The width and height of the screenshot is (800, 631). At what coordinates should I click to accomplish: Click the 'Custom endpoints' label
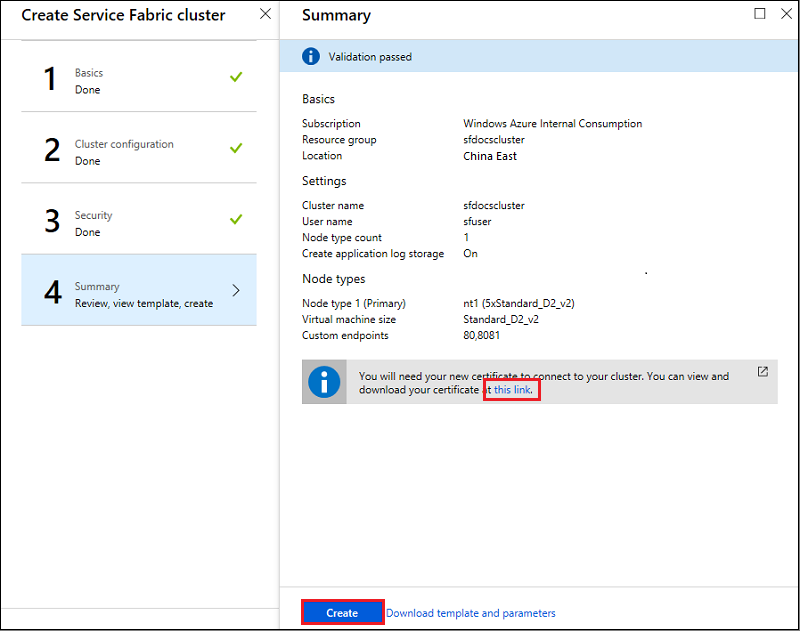[345, 336]
